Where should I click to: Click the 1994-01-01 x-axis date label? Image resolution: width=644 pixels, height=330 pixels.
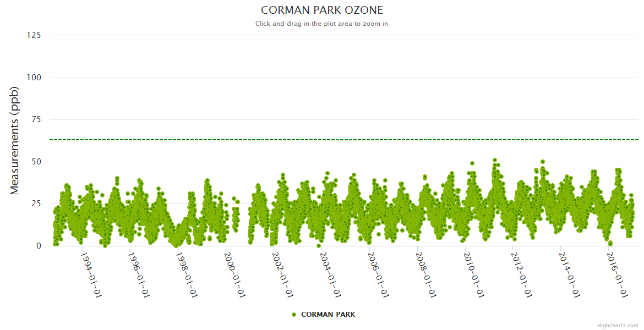pyautogui.click(x=91, y=274)
